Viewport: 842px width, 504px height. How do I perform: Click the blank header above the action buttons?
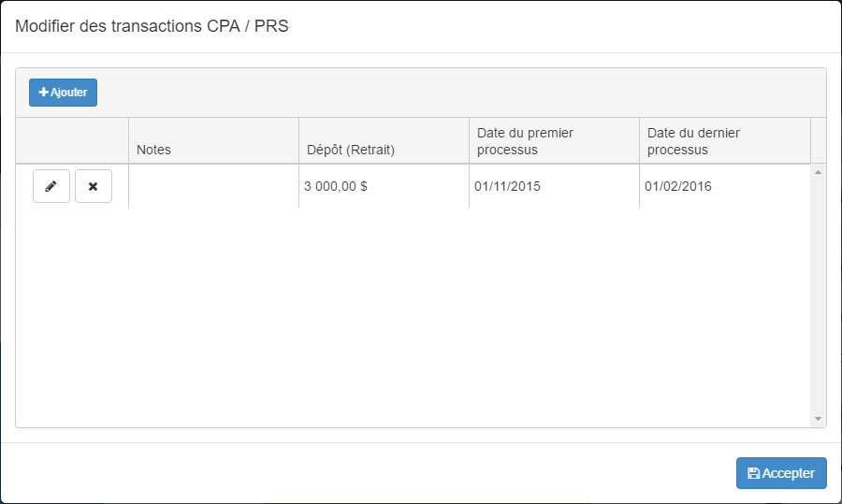72,141
